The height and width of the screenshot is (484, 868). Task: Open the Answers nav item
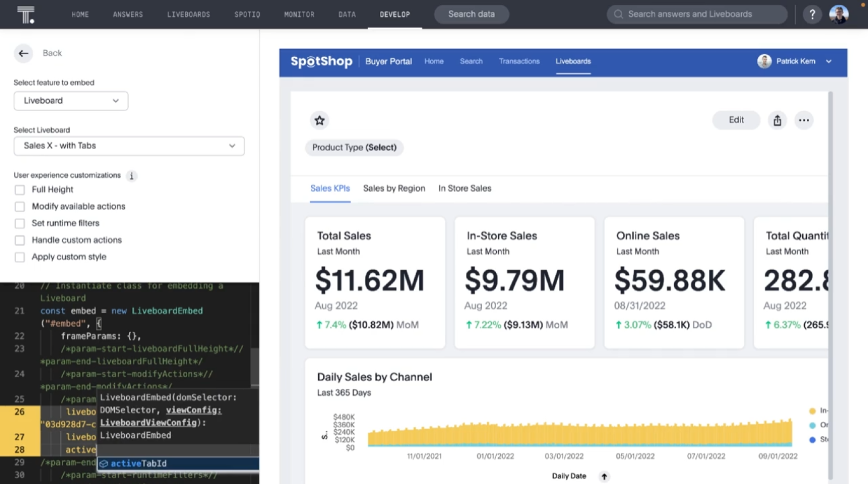click(x=128, y=15)
